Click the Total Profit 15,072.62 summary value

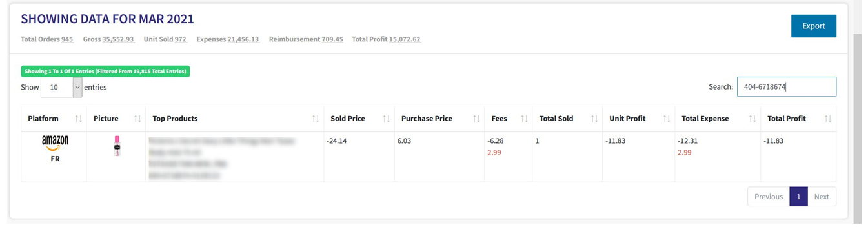405,39
